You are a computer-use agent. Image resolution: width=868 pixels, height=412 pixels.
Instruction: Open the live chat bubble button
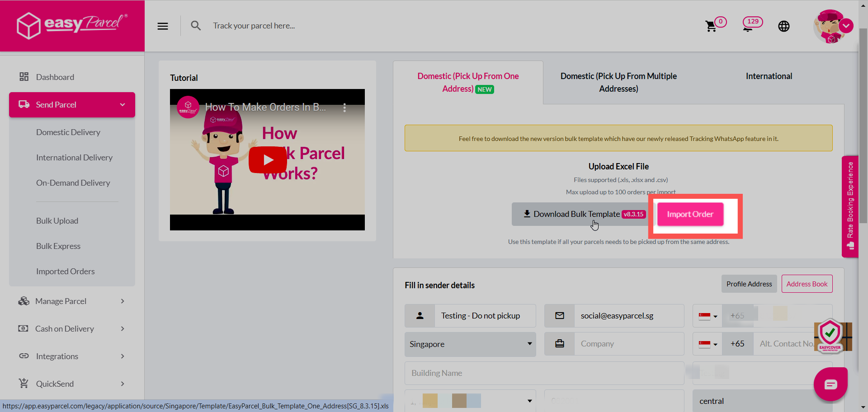[x=830, y=384]
